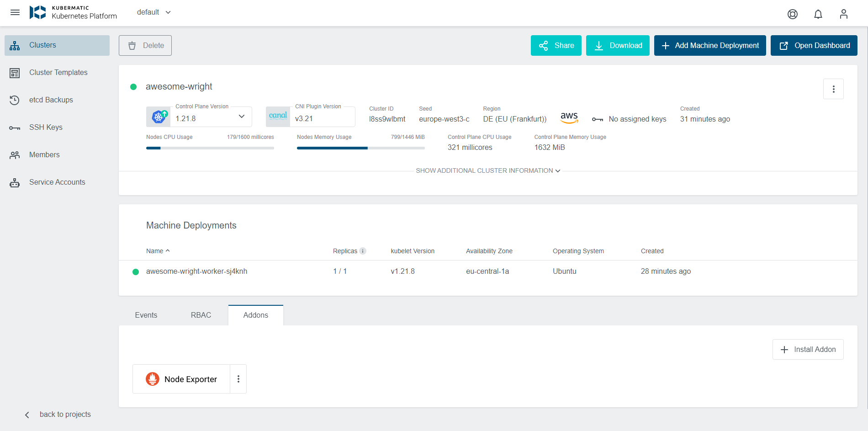The height and width of the screenshot is (431, 868).
Task: Click the help and support lifebuoy icon
Action: click(x=793, y=14)
